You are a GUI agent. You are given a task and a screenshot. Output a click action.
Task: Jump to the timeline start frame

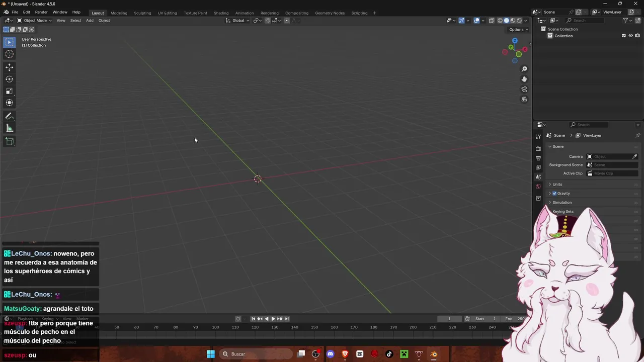coord(253,318)
